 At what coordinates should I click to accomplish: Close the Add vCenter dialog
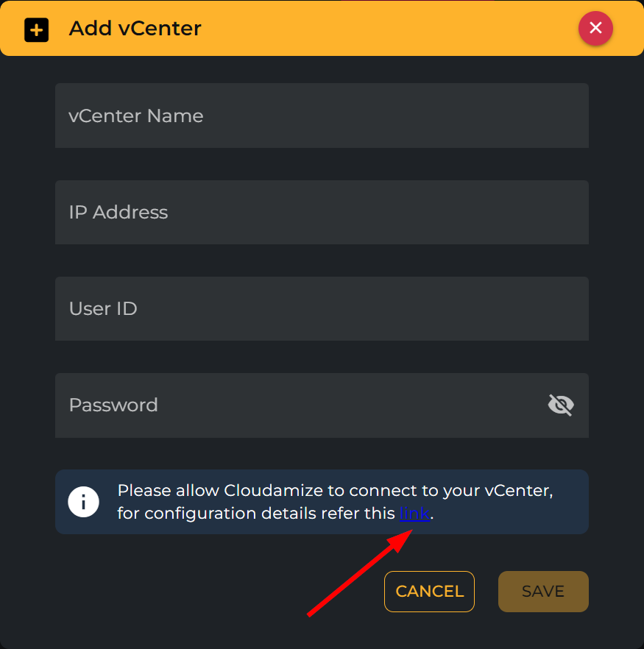tap(595, 29)
